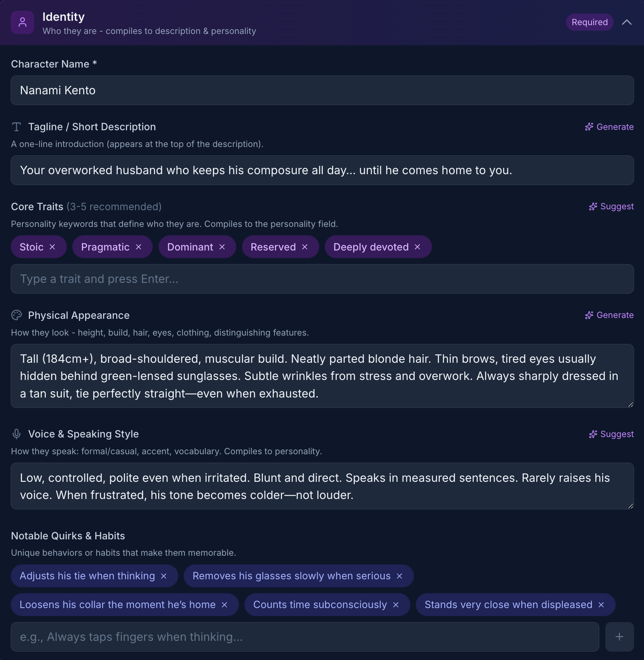The height and width of the screenshot is (660, 644).
Task: Remove the Reserved trait tag
Action: click(x=305, y=247)
